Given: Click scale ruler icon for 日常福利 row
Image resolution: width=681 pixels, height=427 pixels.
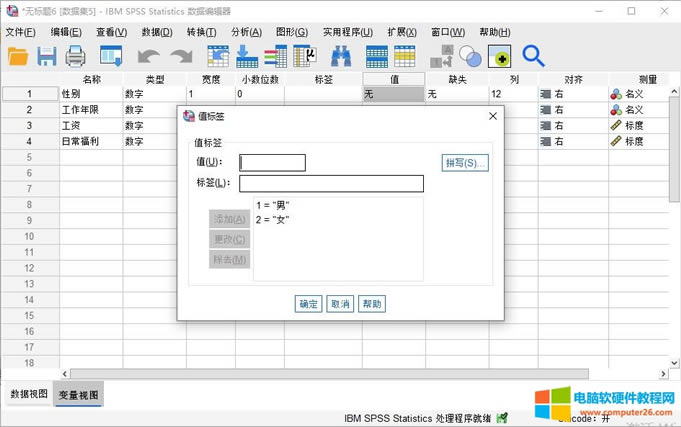Looking at the screenshot, I should tap(616, 141).
